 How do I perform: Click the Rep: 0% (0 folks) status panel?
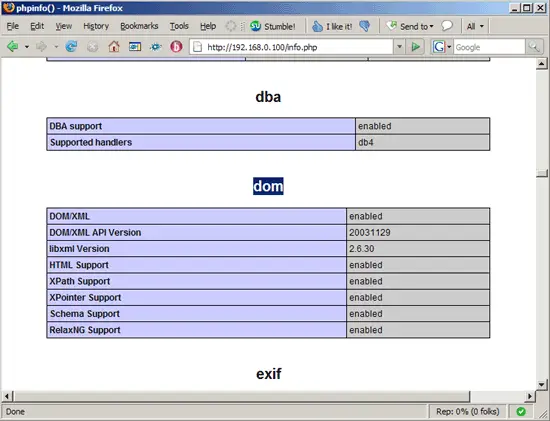click(x=468, y=411)
